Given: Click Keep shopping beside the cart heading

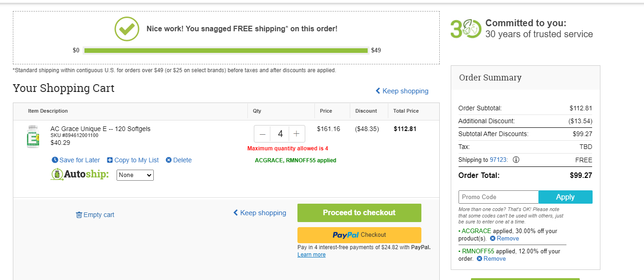Looking at the screenshot, I should (402, 91).
